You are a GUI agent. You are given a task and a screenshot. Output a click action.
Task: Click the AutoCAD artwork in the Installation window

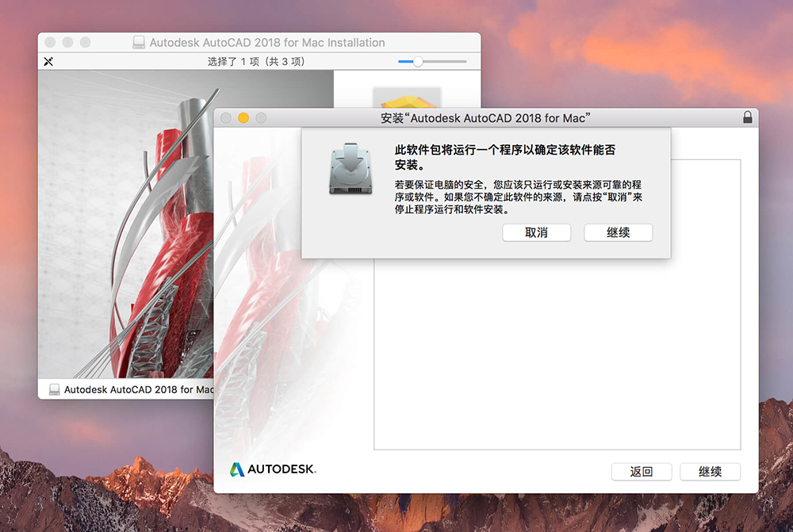pos(126,224)
